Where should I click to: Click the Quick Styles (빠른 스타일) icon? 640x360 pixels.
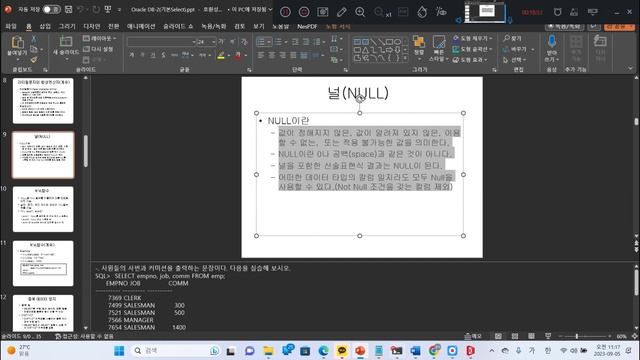click(x=439, y=42)
